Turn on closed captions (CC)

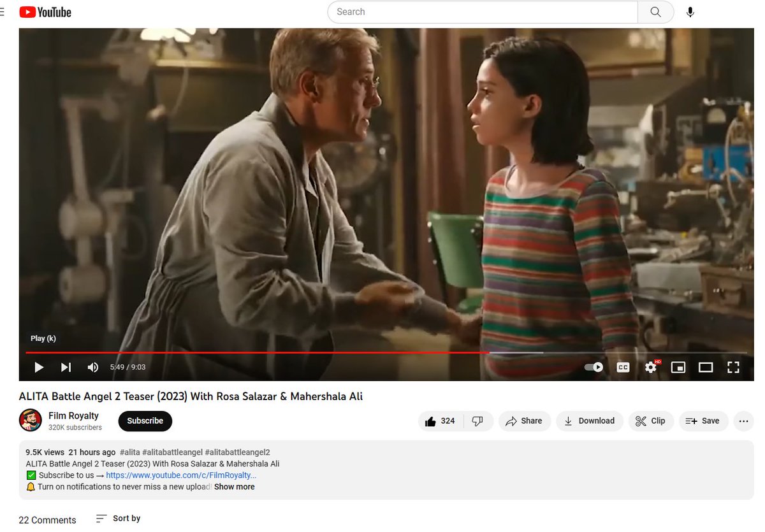623,367
